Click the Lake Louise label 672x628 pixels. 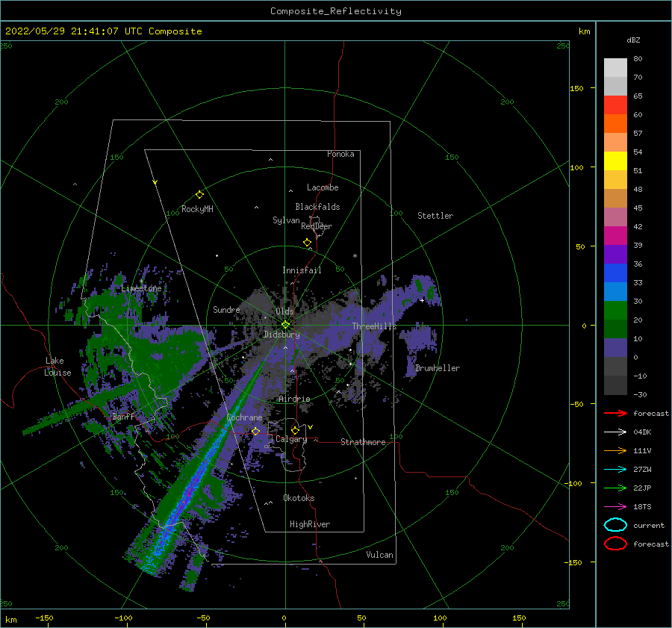57,367
